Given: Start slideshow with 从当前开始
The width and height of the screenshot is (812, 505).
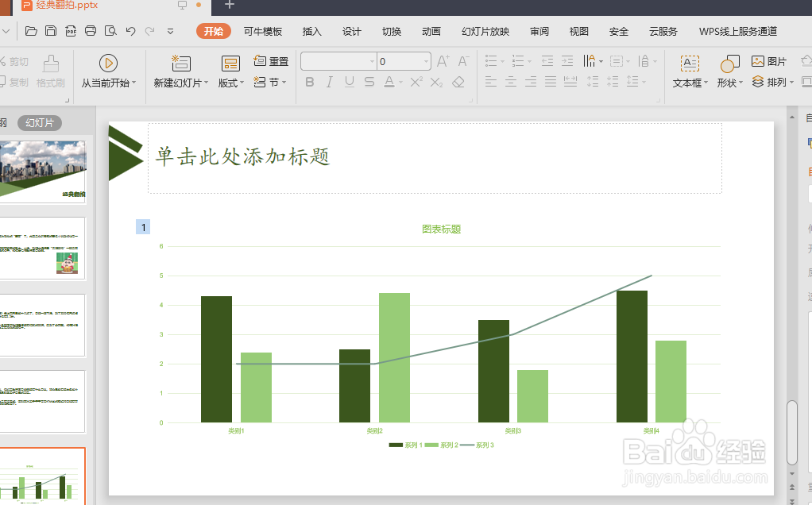Looking at the screenshot, I should (109, 71).
